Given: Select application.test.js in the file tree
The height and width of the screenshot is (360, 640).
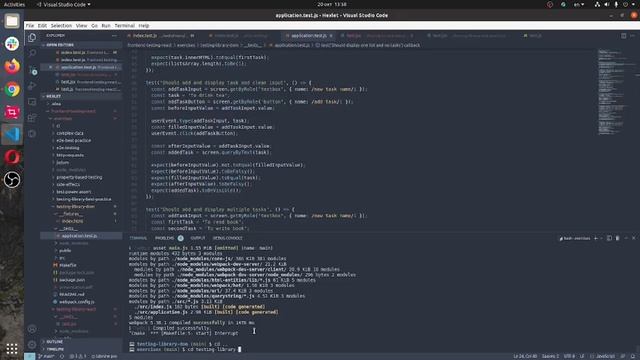Looking at the screenshot, I should tap(80, 236).
